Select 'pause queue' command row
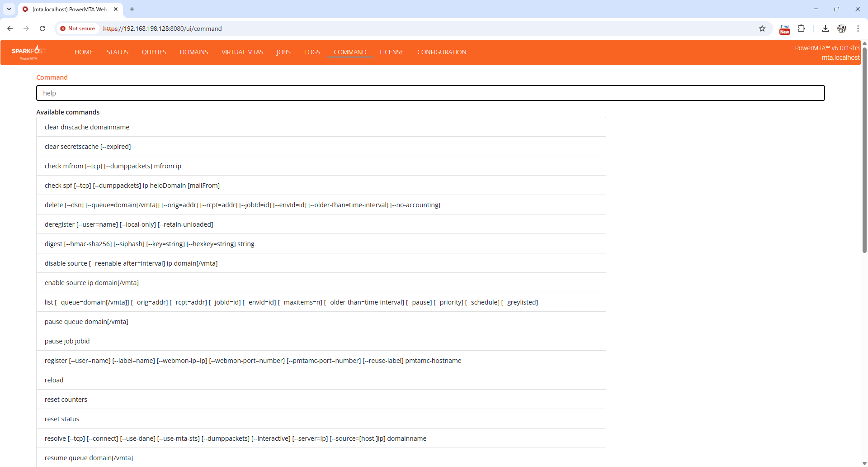 click(321, 322)
